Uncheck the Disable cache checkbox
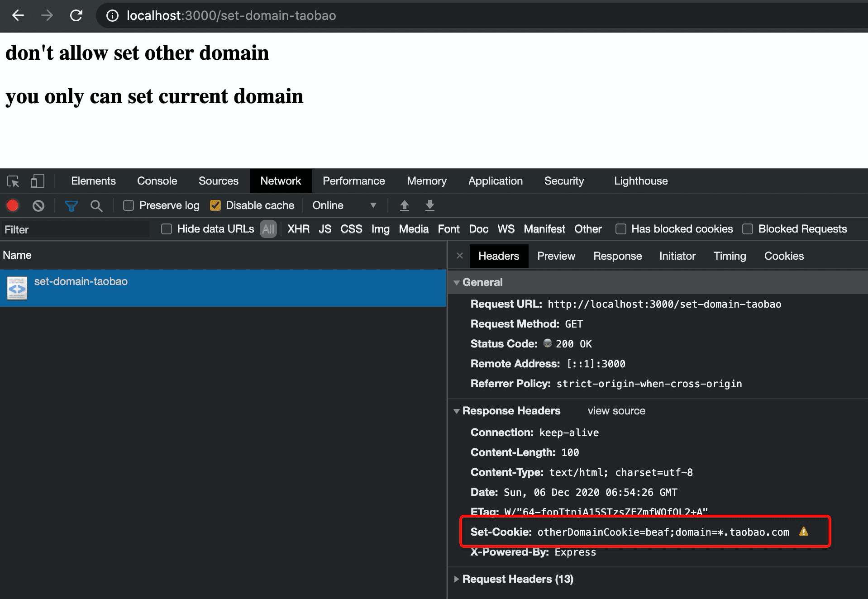 pos(215,206)
